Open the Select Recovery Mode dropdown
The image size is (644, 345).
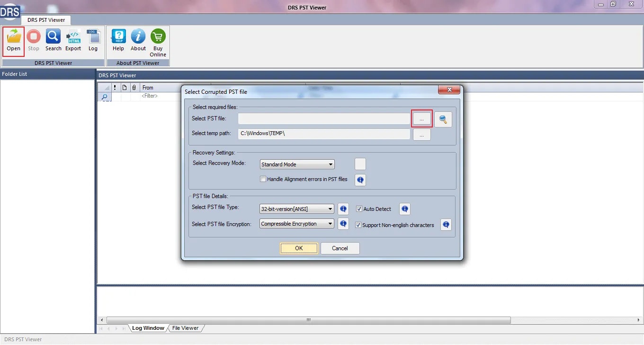click(297, 164)
